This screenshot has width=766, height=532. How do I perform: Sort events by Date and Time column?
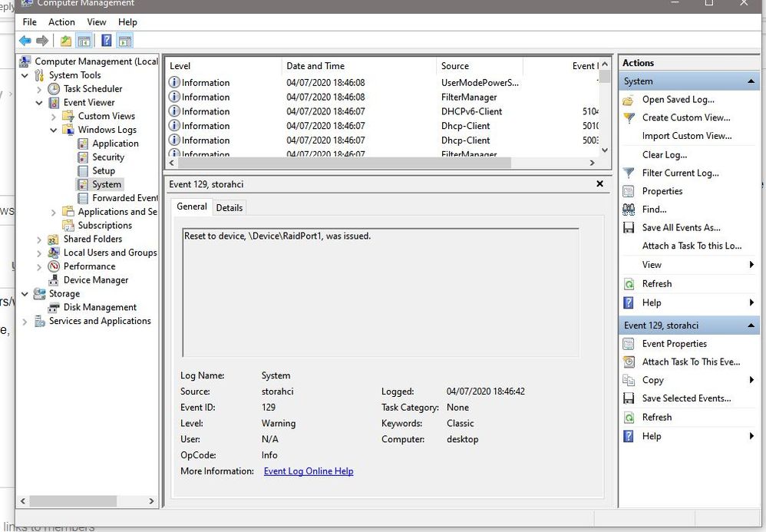358,66
